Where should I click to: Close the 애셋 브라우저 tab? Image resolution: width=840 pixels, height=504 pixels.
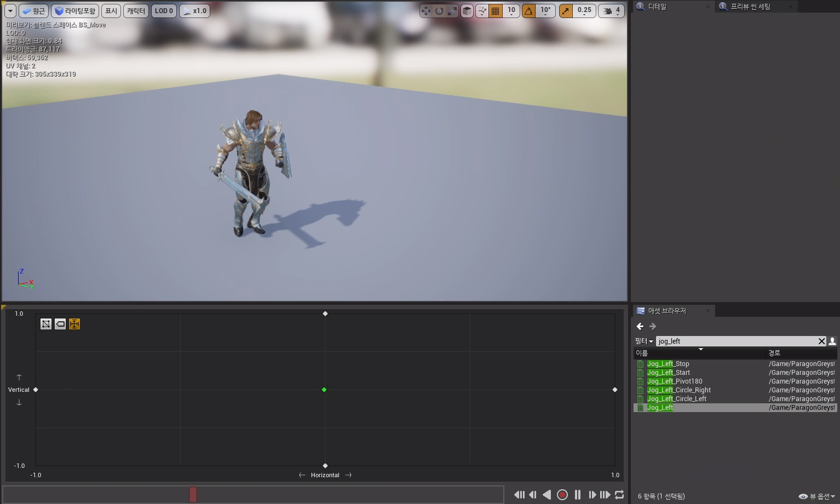(708, 311)
